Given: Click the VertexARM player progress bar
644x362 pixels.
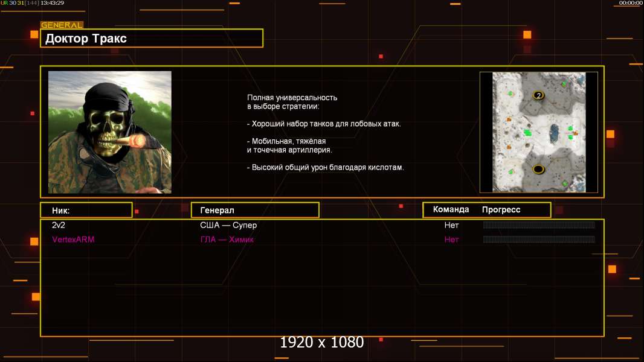Looking at the screenshot, I should pyautogui.click(x=539, y=239).
